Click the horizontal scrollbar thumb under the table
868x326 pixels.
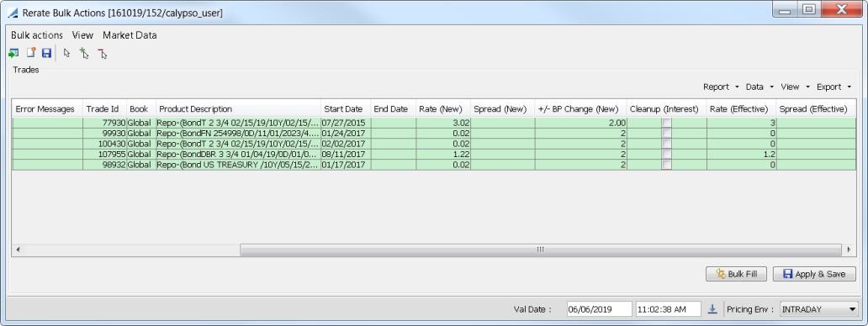coord(541,250)
